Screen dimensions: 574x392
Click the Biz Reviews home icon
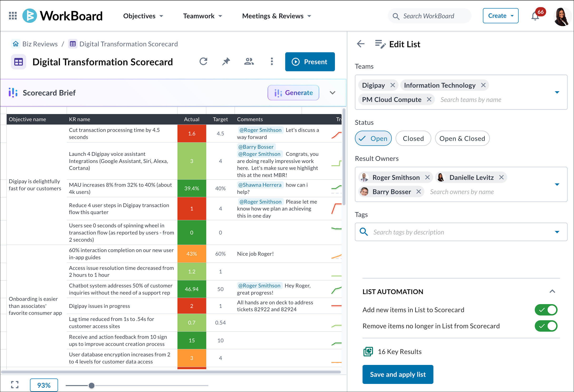[16, 44]
